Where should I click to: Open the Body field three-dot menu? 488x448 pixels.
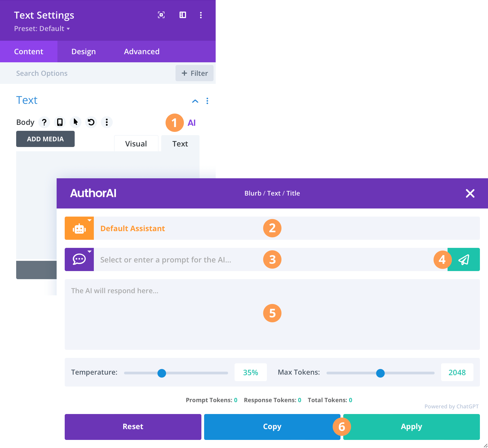coord(107,122)
